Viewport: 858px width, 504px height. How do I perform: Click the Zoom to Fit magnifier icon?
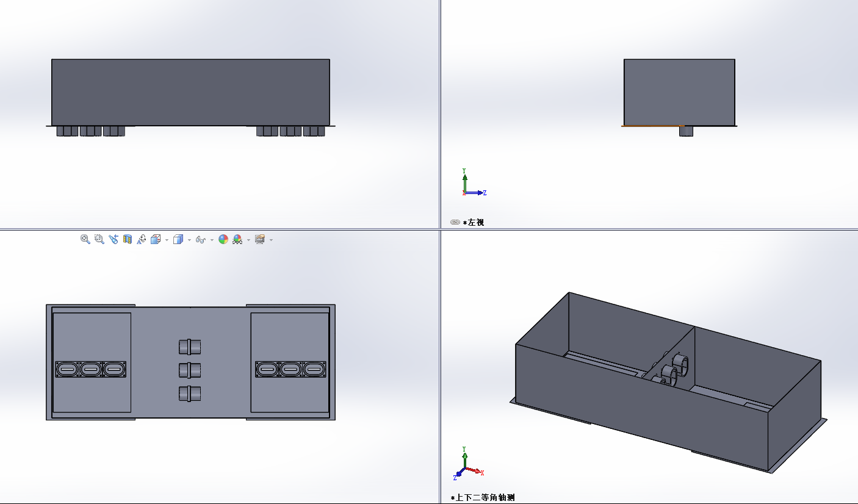[x=85, y=239]
